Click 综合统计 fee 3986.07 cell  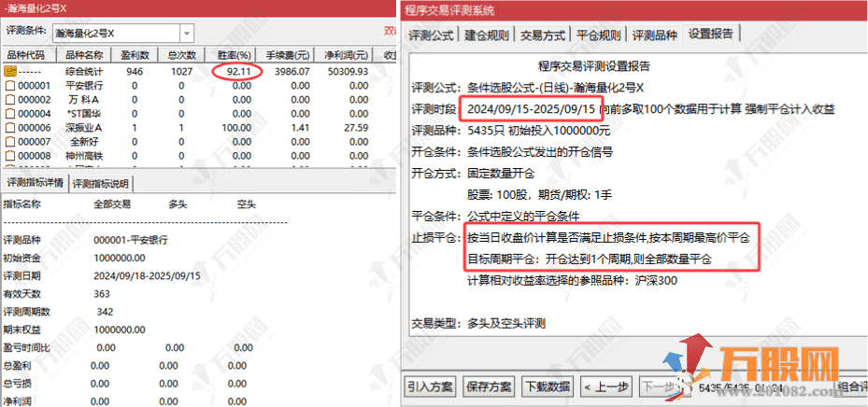292,71
